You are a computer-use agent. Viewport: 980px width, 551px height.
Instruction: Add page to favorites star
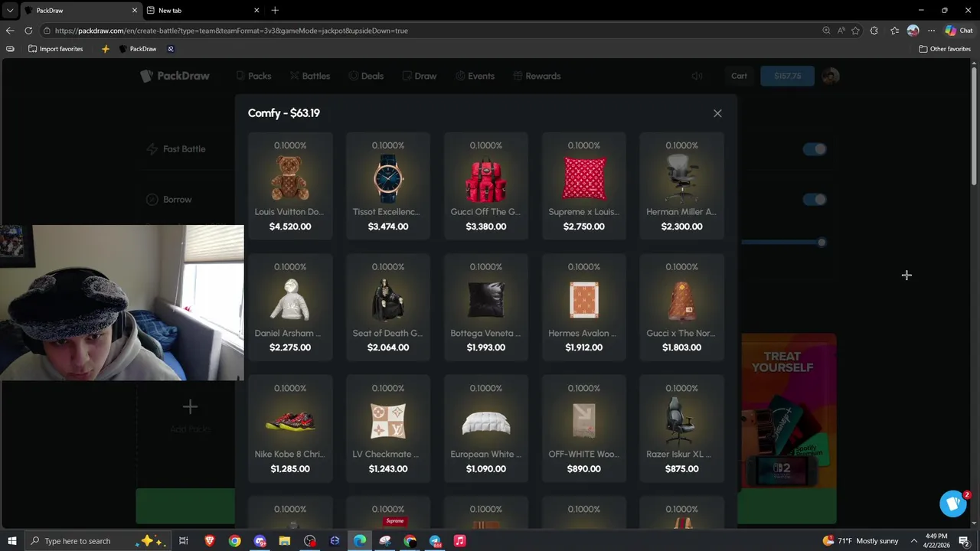point(855,31)
